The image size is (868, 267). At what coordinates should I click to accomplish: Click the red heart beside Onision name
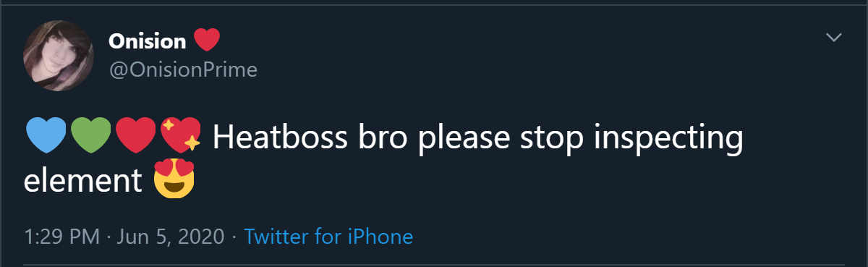click(x=207, y=41)
